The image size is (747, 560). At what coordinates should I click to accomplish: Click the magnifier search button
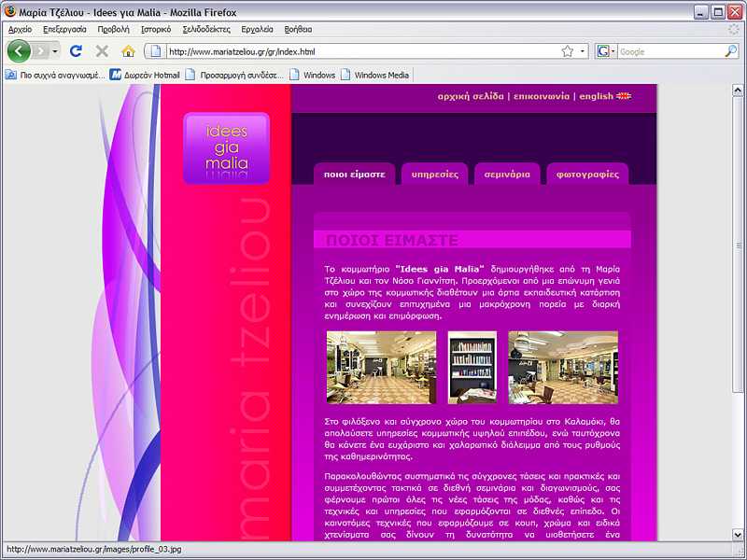(731, 51)
